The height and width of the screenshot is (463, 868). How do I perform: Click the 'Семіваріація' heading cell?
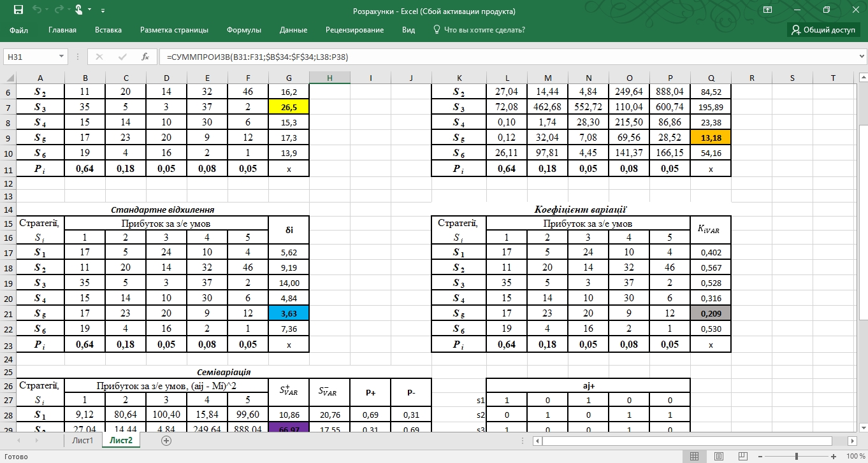[224, 371]
